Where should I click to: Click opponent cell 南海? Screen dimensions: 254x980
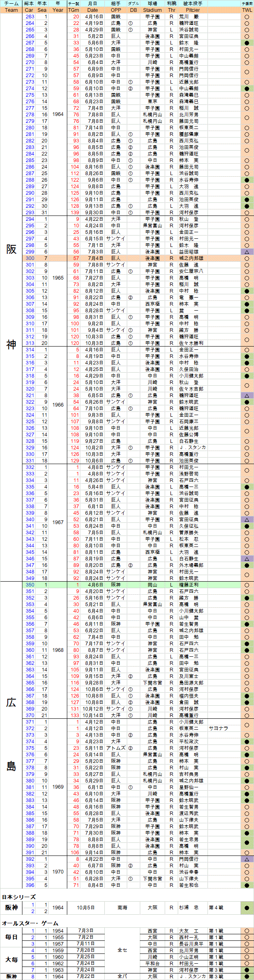point(122,908)
